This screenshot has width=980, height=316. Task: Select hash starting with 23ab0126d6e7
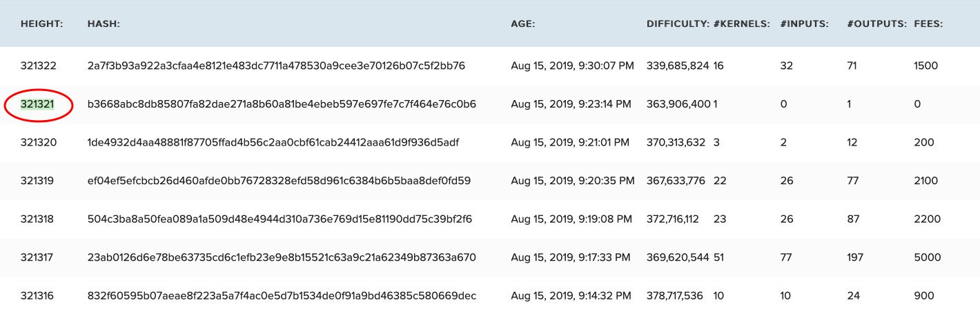point(282,257)
